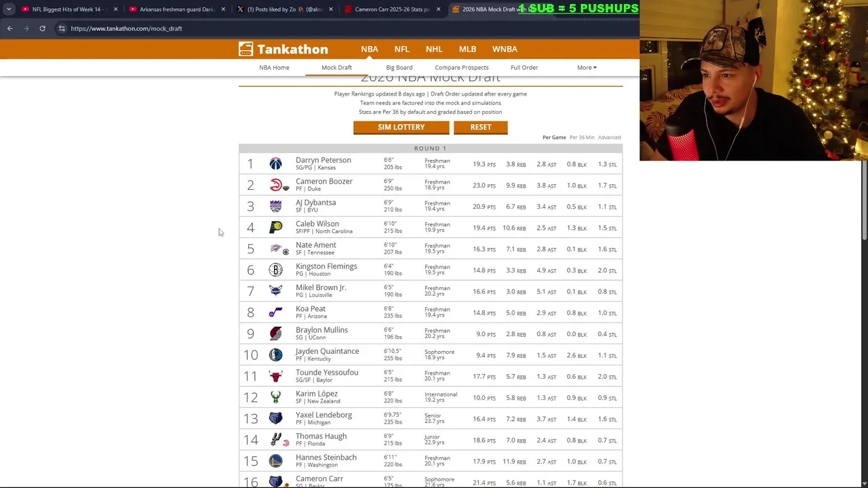Open the Mock Draft sub-navigation tab
Image resolution: width=868 pixels, height=488 pixels.
336,67
